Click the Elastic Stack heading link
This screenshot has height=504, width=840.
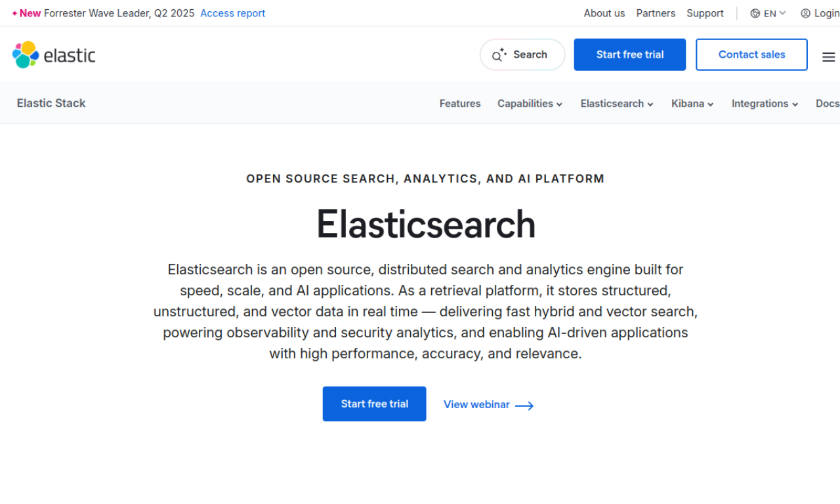pyautogui.click(x=51, y=103)
